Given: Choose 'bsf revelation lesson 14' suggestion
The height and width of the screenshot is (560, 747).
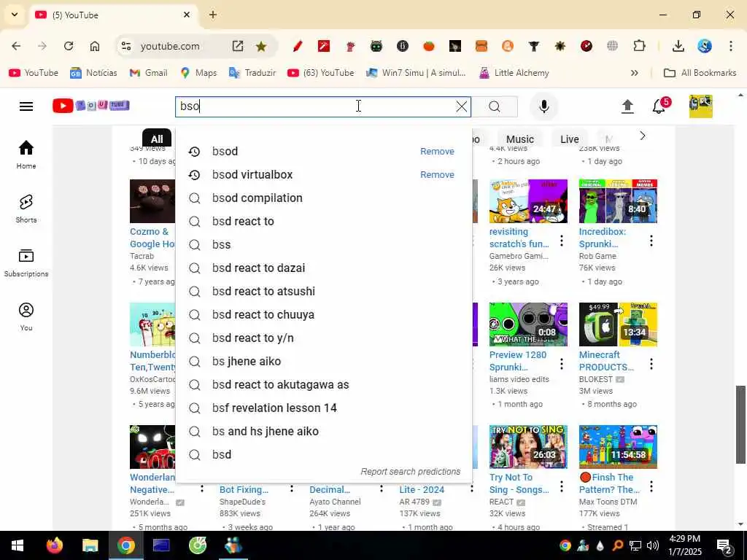Looking at the screenshot, I should coord(324,408).
